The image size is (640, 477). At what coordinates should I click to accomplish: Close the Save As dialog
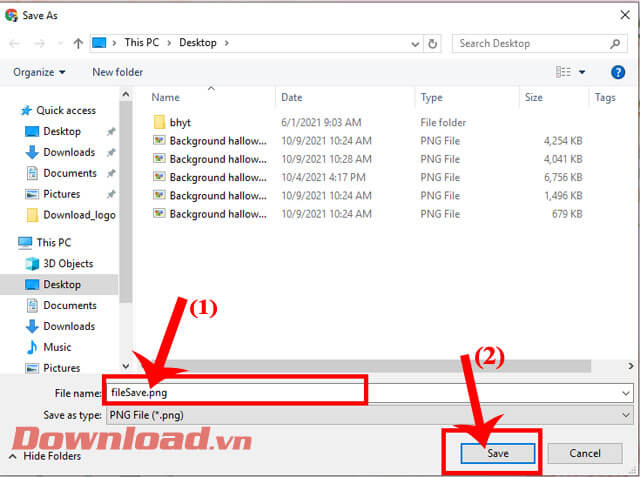point(624,16)
